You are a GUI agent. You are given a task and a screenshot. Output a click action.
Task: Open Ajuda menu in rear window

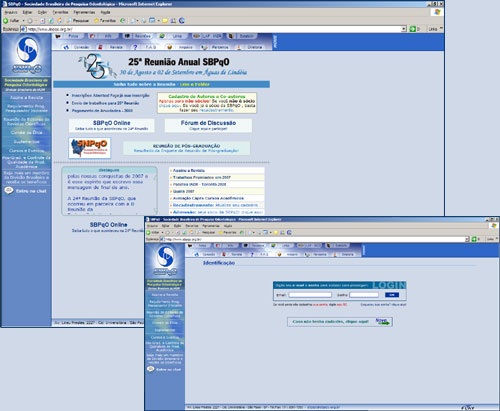[105, 12]
